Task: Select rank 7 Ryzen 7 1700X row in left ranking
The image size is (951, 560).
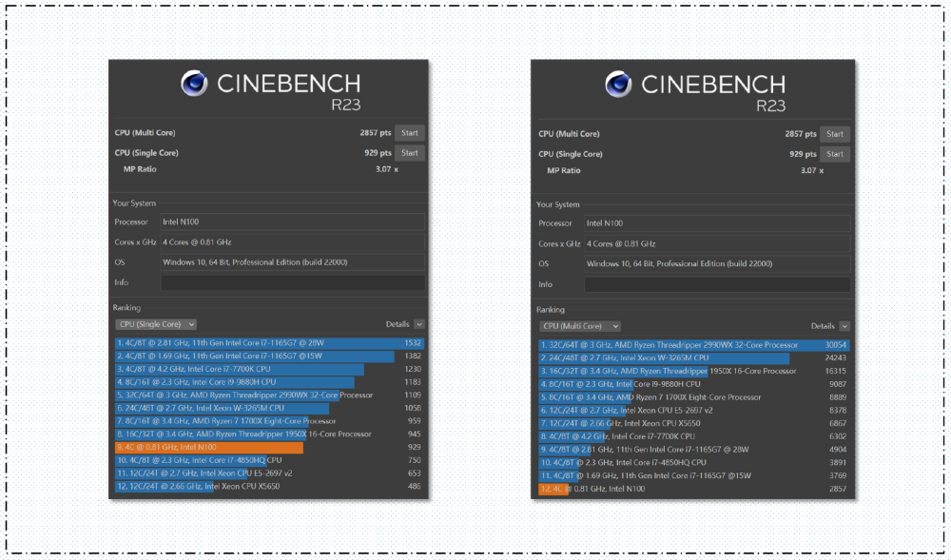Action: click(269, 421)
